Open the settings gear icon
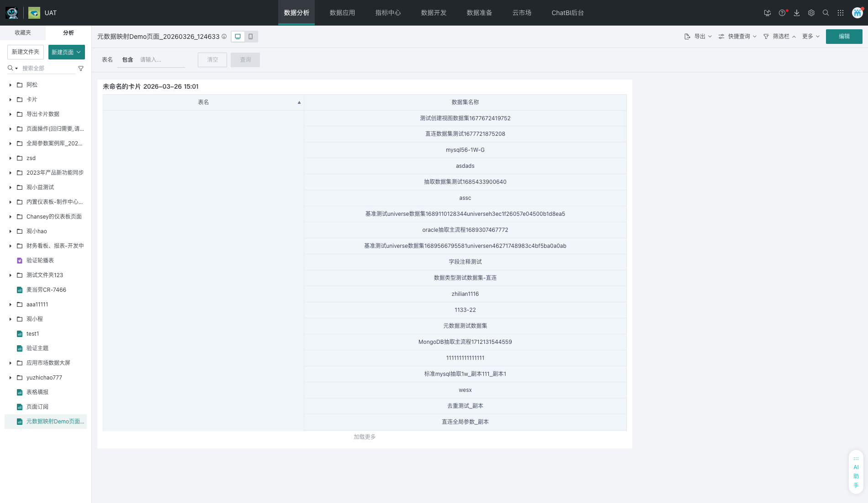This screenshot has width=868, height=503. 811,13
